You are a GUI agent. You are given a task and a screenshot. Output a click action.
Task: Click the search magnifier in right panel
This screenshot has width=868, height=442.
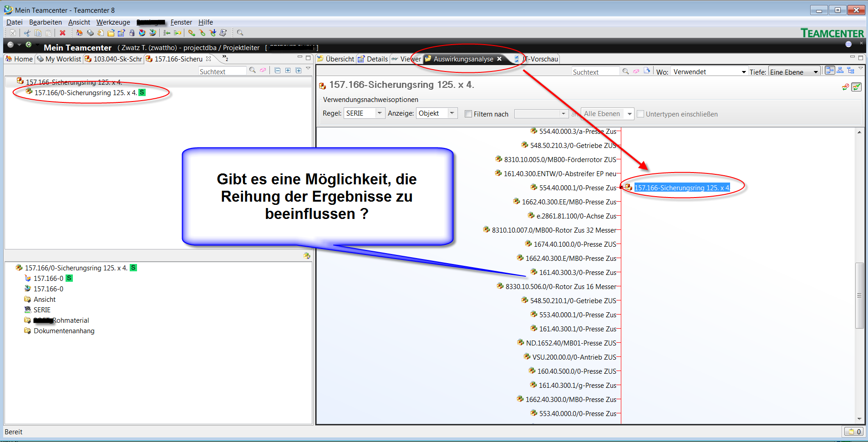pyautogui.click(x=625, y=71)
